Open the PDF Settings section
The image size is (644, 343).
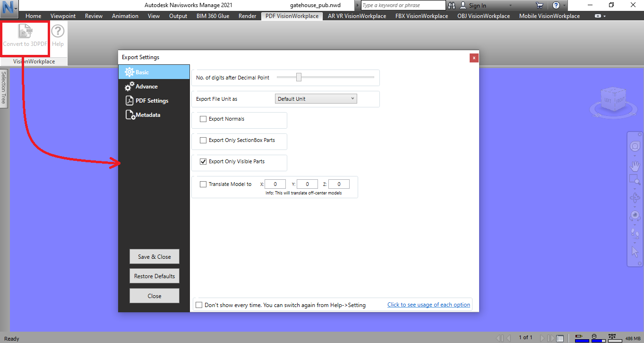(x=154, y=101)
